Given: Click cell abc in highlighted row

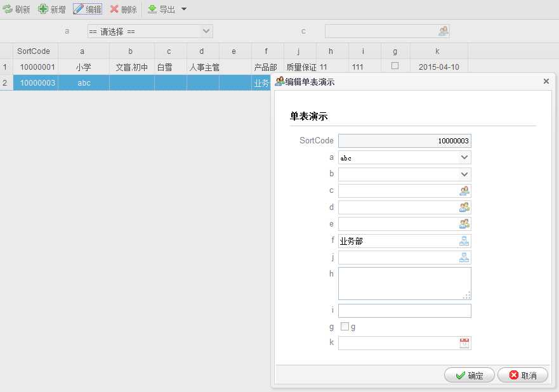Looking at the screenshot, I should [x=83, y=82].
